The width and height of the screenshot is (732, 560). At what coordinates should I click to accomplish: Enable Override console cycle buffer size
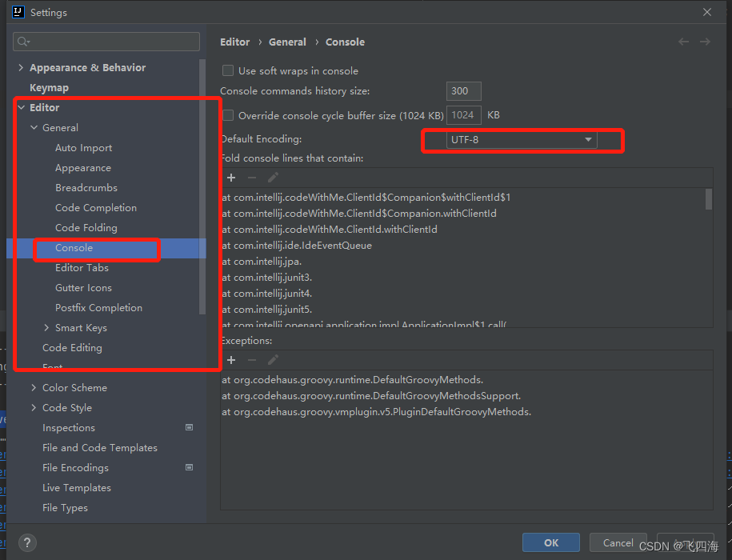pos(228,114)
